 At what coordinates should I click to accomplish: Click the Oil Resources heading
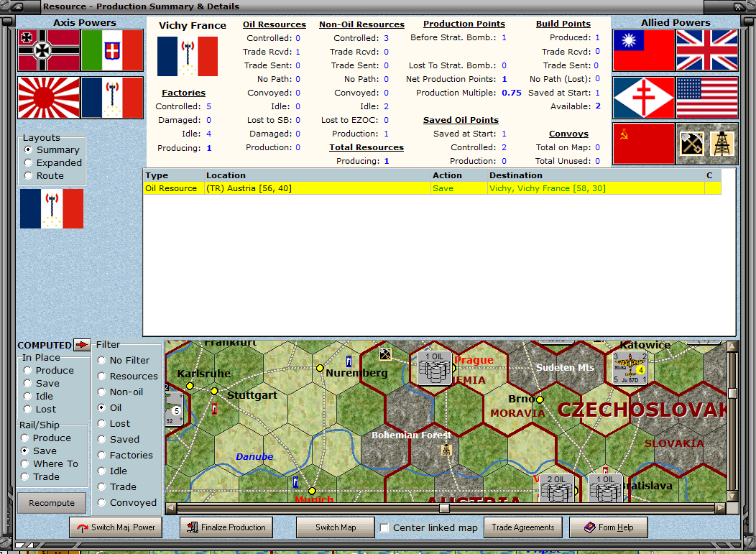pyautogui.click(x=275, y=24)
